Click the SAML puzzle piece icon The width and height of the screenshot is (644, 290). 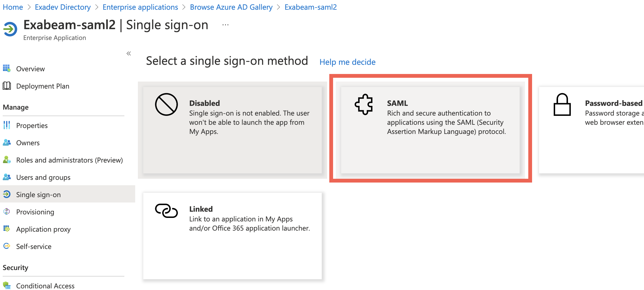pos(364,104)
